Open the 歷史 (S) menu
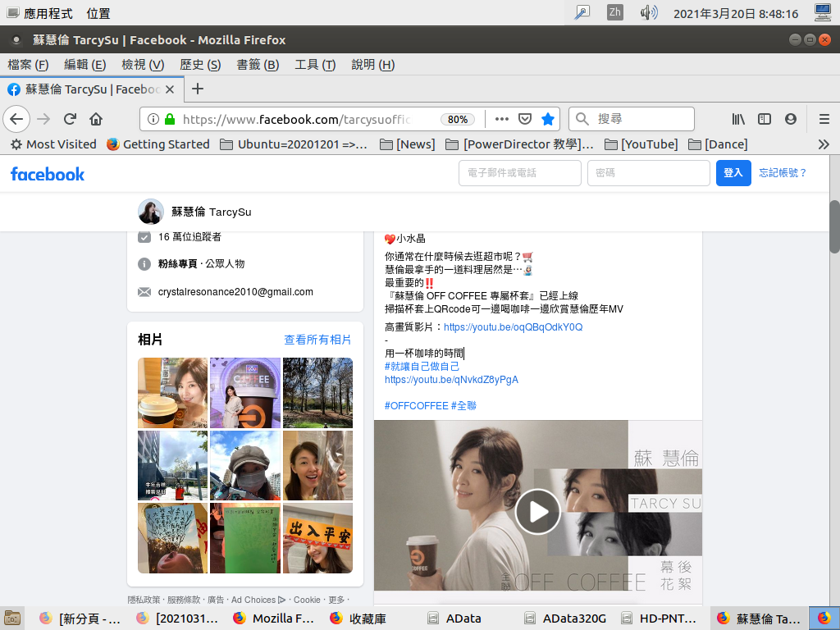The width and height of the screenshot is (840, 630). [200, 65]
